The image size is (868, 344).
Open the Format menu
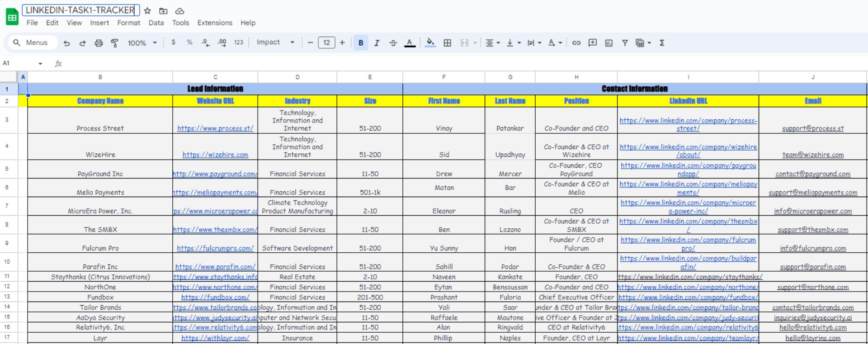tap(129, 23)
